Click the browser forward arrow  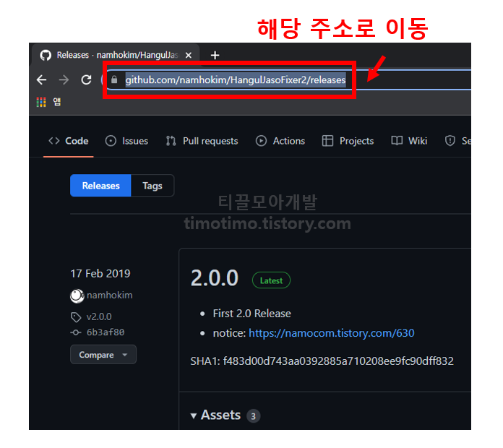(64, 79)
